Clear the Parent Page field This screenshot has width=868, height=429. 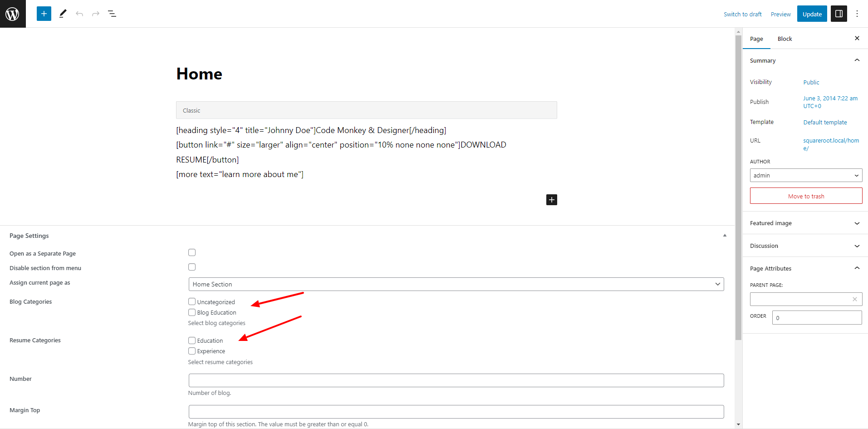click(855, 299)
